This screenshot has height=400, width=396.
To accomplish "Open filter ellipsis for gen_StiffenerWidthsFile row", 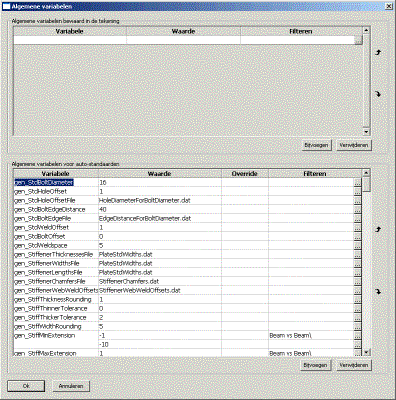I will click(x=357, y=263).
